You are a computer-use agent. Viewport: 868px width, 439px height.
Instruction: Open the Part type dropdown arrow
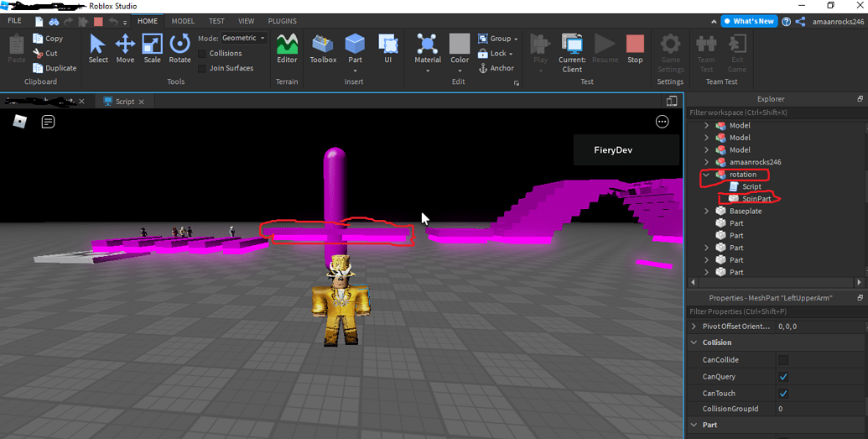(x=355, y=71)
